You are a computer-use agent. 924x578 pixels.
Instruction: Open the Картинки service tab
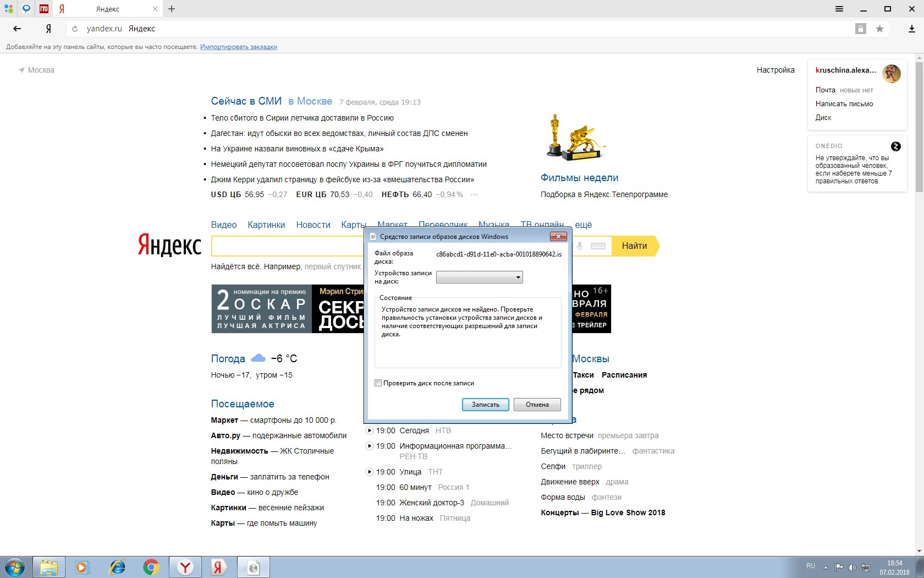click(266, 225)
